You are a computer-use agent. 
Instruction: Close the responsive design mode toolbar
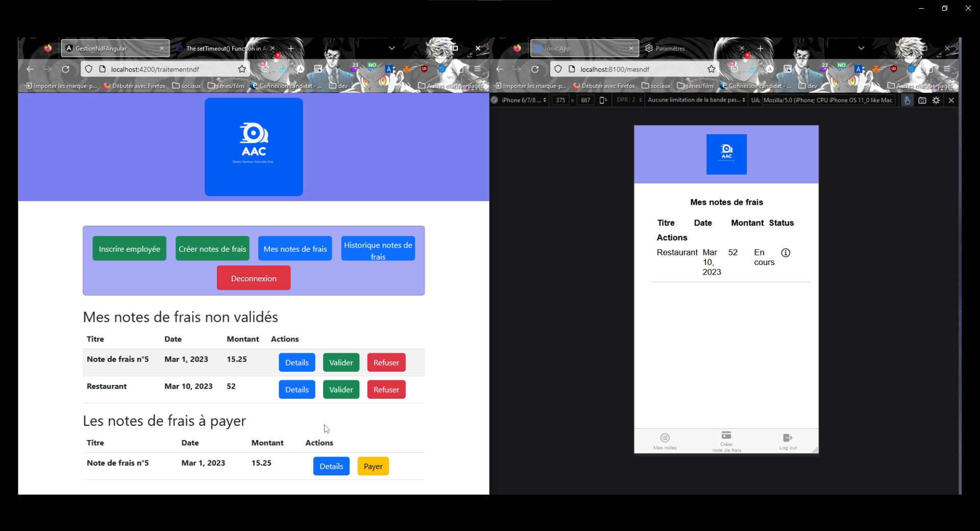pyautogui.click(x=951, y=101)
